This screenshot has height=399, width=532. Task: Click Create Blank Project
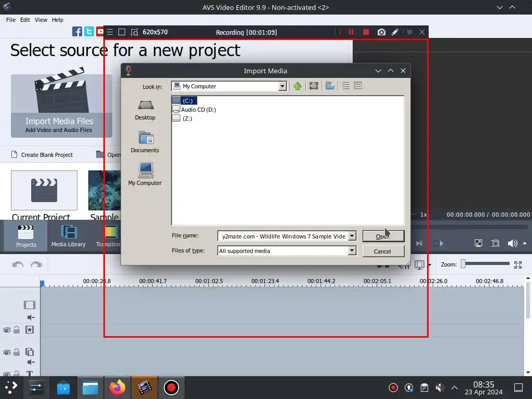[42, 155]
